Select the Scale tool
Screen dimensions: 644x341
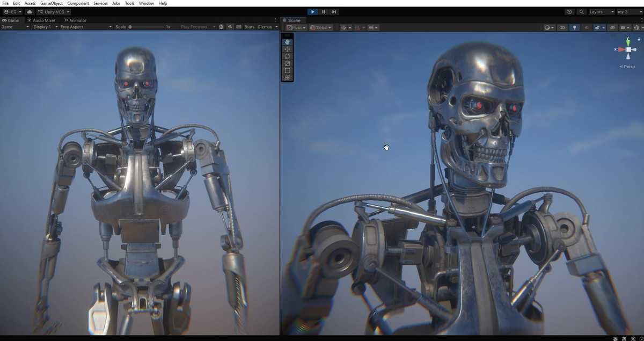click(287, 63)
